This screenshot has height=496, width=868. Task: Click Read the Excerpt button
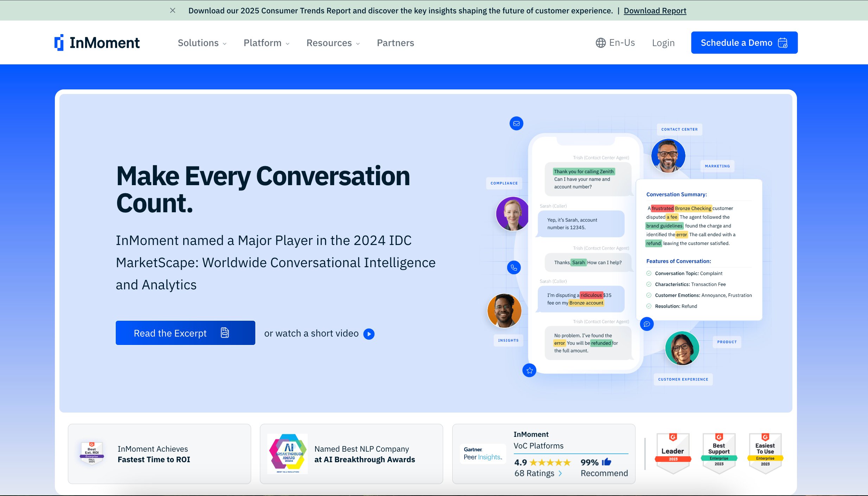[185, 333]
